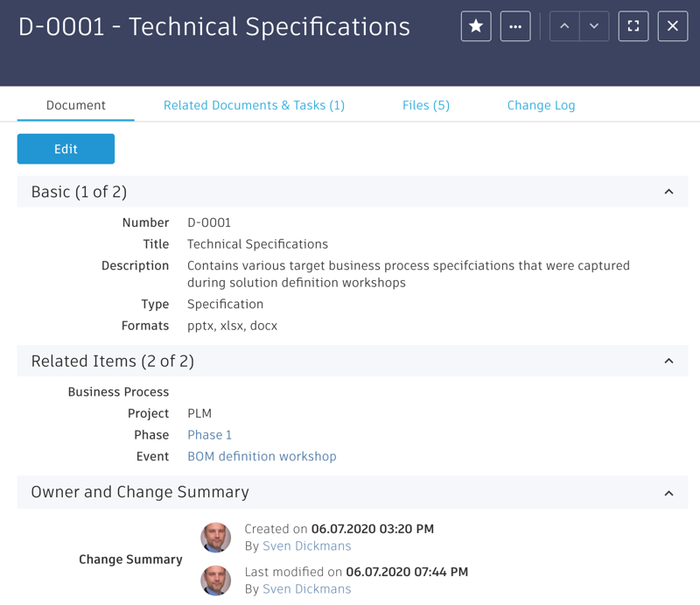Toggle fullscreen view of the panel
Image resolution: width=700 pixels, height=605 pixels.
pyautogui.click(x=633, y=26)
